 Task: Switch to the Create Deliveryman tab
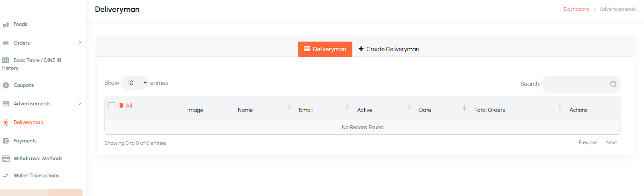coord(388,49)
